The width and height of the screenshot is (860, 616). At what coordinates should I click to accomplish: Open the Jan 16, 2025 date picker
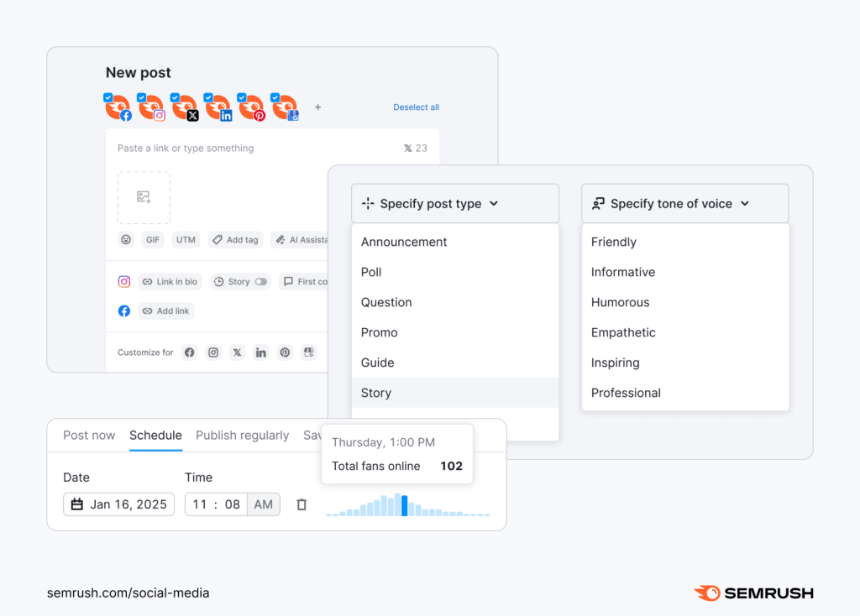[x=118, y=504]
